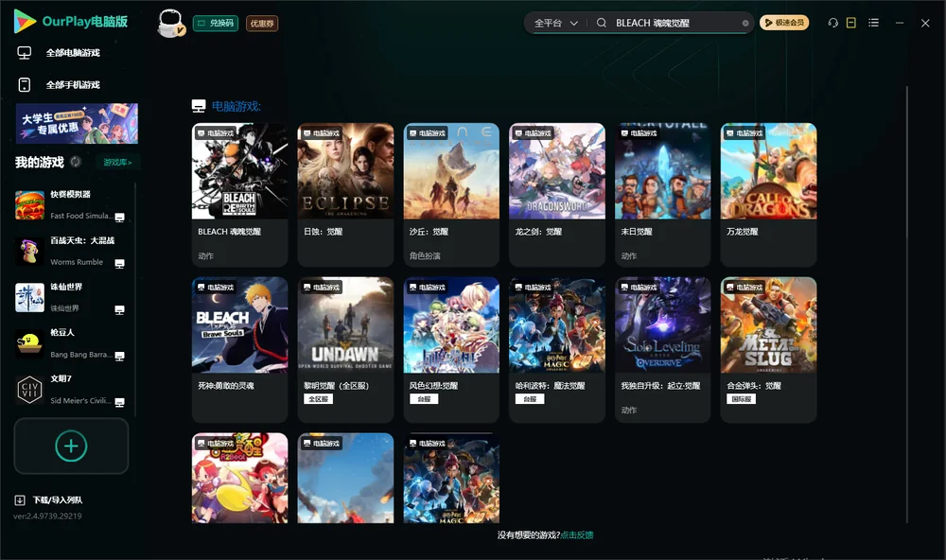
Task: Open the 死神:勇敢的灵魂 Brave Souls card
Action: [x=239, y=349]
